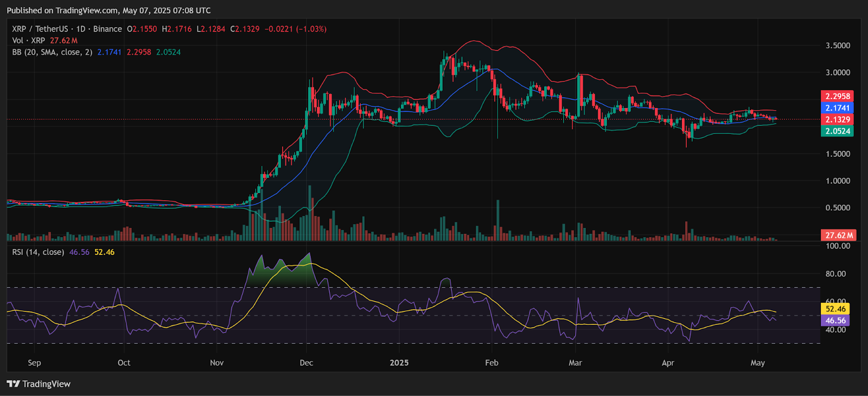Image resolution: width=868 pixels, height=396 pixels.
Task: Click the 27.62 M volume label
Action: pyautogui.click(x=839, y=235)
